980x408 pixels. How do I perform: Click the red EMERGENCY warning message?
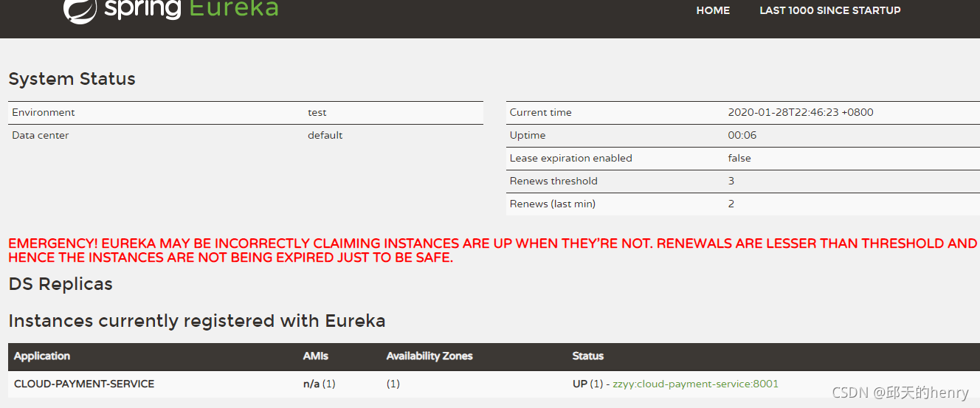point(492,250)
